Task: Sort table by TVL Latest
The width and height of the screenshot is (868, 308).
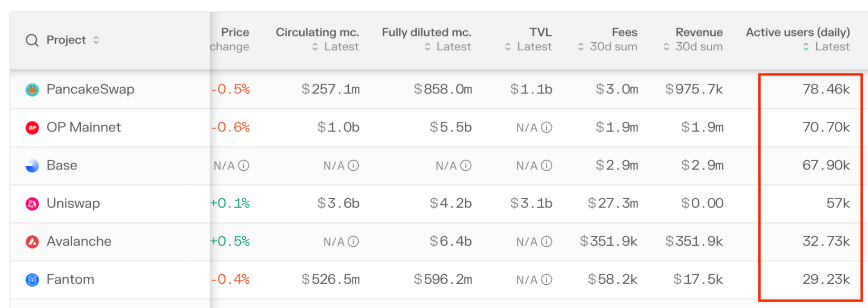Action: click(x=508, y=47)
